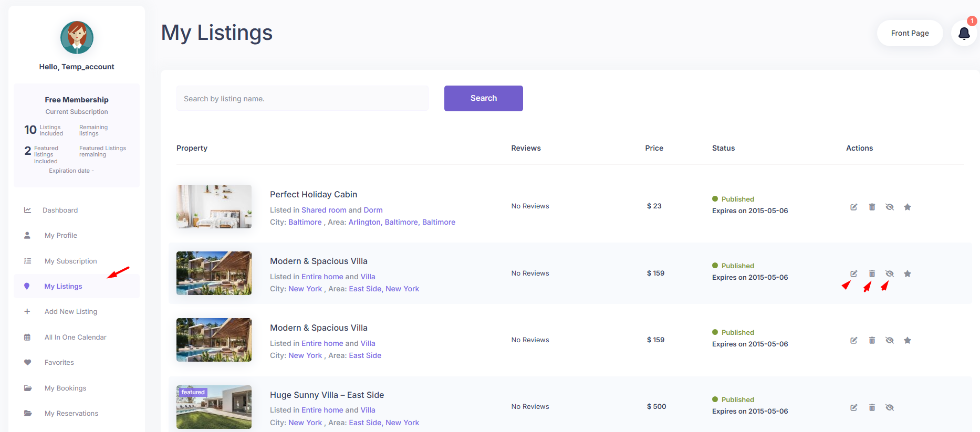
Task: Hide the Huge Sunny Villa listing
Action: click(889, 407)
